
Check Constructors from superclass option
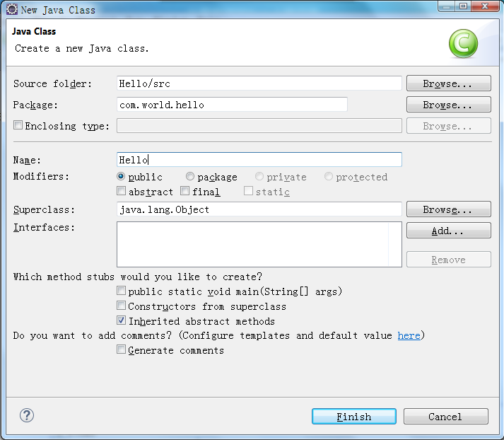pyautogui.click(x=121, y=306)
